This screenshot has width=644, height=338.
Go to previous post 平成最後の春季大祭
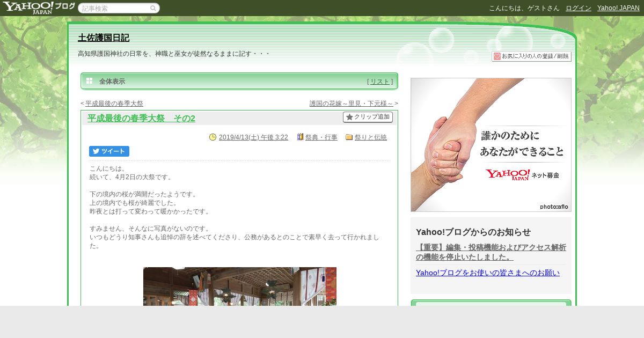114,104
